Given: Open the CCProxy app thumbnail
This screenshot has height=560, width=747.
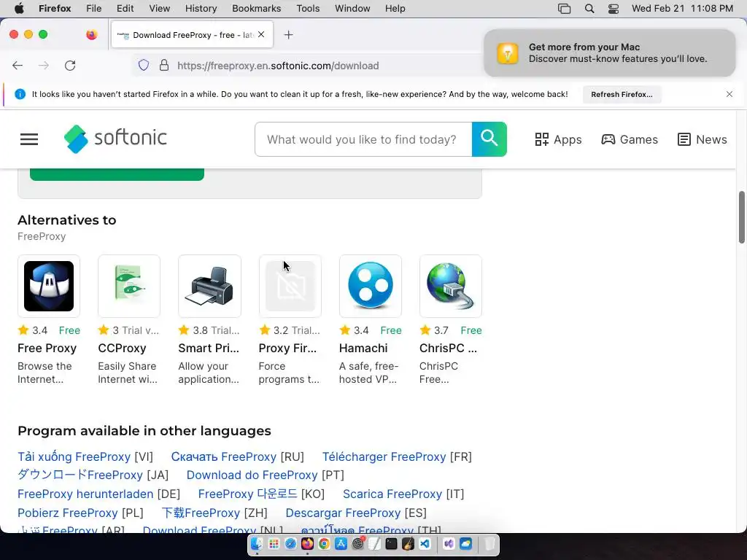Looking at the screenshot, I should point(129,286).
